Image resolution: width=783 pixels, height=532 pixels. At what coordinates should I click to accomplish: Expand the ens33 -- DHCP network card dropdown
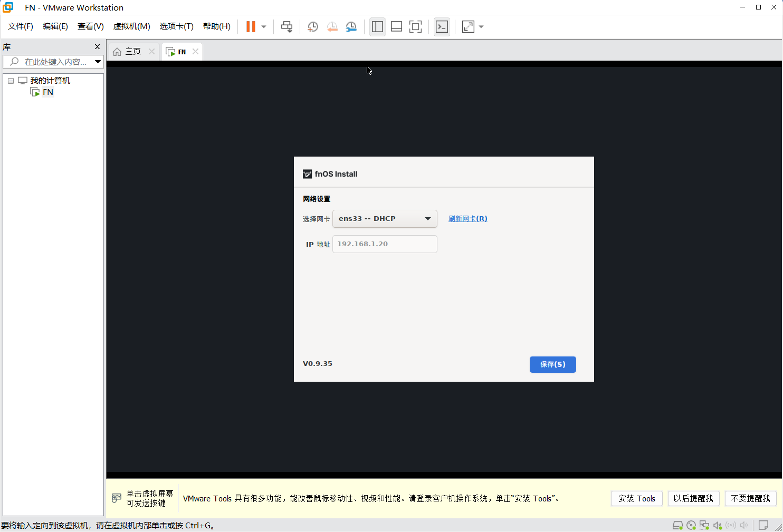(385, 219)
